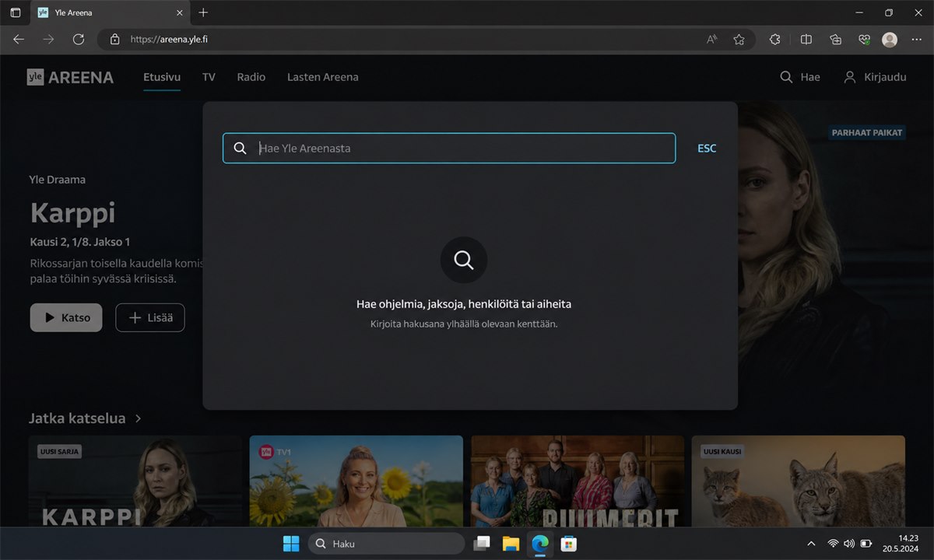The image size is (934, 560).
Task: Open the lynx Uusi kausi thumbnail
Action: pos(799,481)
